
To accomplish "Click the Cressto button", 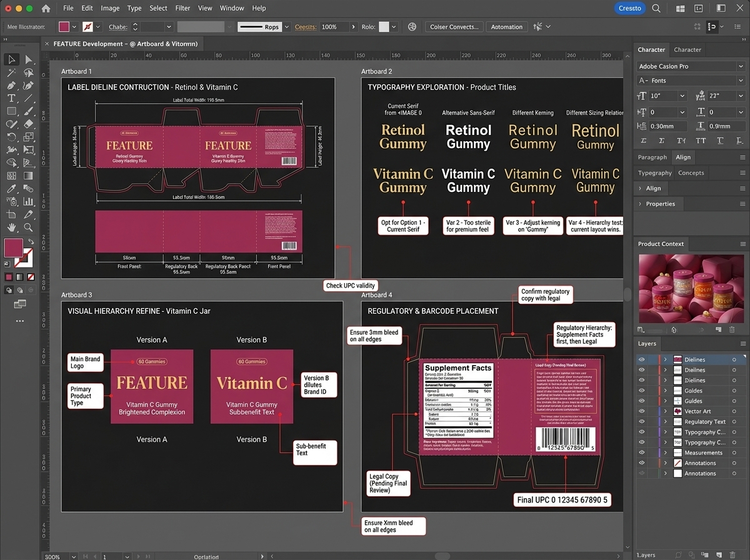I will click(629, 8).
